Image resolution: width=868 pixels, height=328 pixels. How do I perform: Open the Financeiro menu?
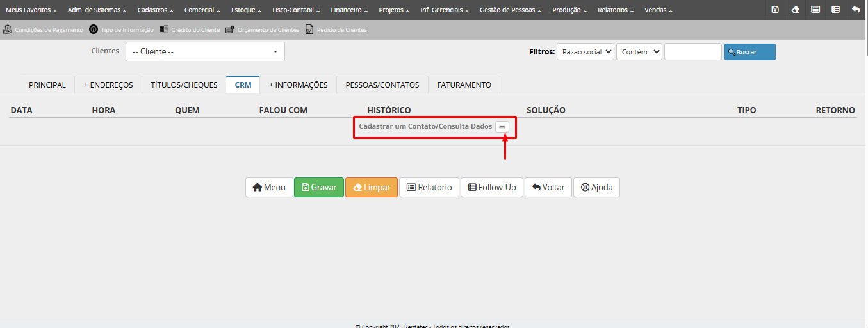click(349, 10)
